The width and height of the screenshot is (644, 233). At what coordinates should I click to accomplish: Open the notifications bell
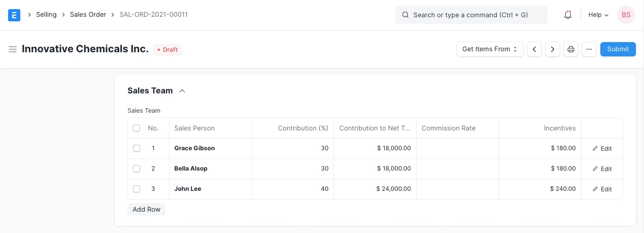pyautogui.click(x=568, y=15)
